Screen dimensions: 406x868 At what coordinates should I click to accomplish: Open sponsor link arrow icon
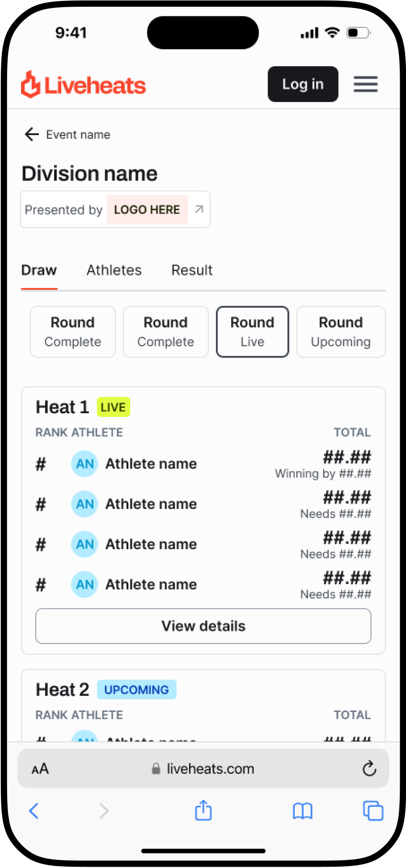point(199,209)
